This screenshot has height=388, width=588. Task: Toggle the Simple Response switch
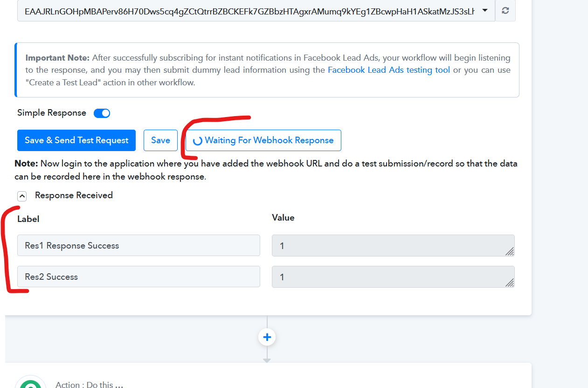pos(102,113)
